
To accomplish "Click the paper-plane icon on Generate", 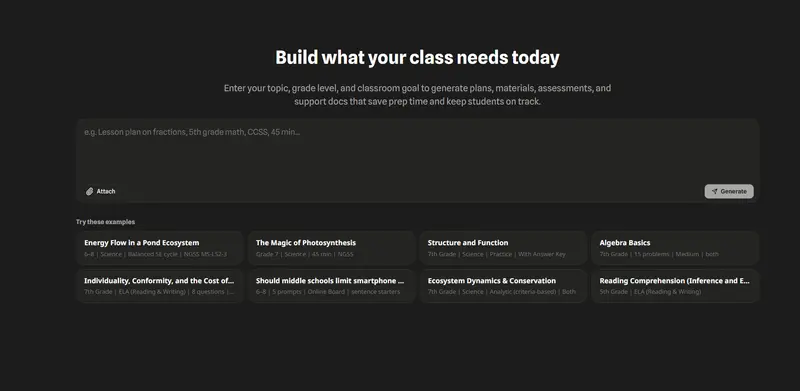I will (x=715, y=191).
